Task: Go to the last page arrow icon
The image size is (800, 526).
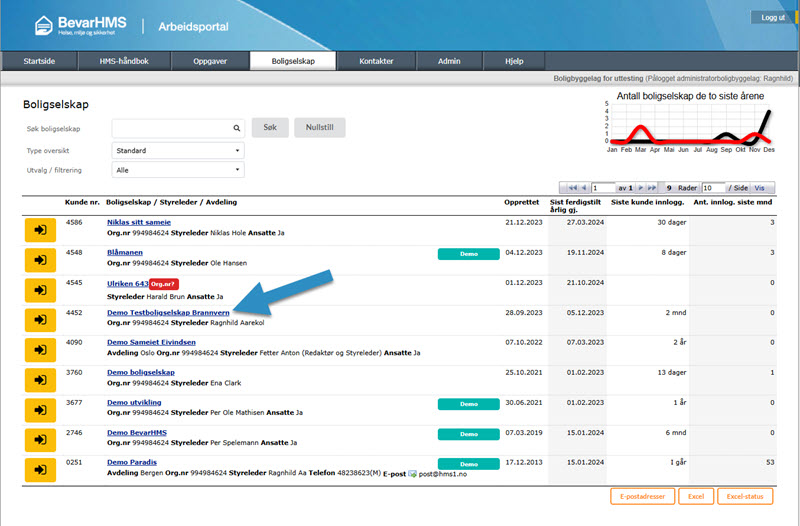Action: tap(650, 188)
